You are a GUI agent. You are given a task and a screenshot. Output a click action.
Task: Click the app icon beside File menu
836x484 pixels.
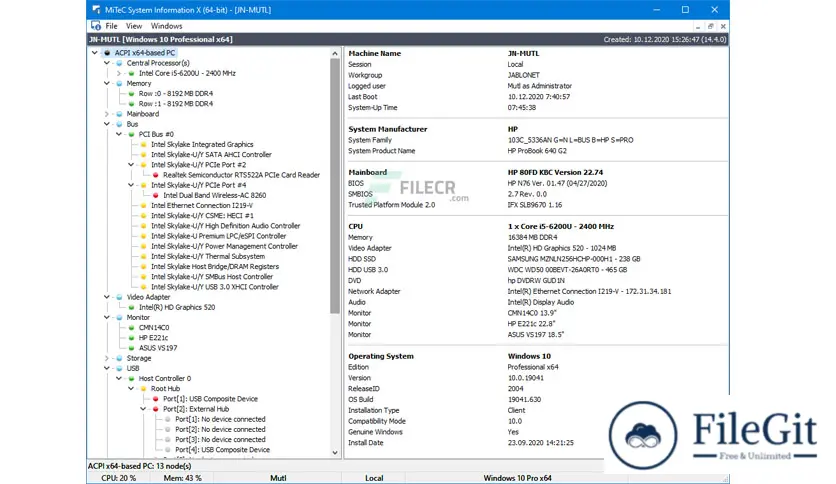click(96, 26)
